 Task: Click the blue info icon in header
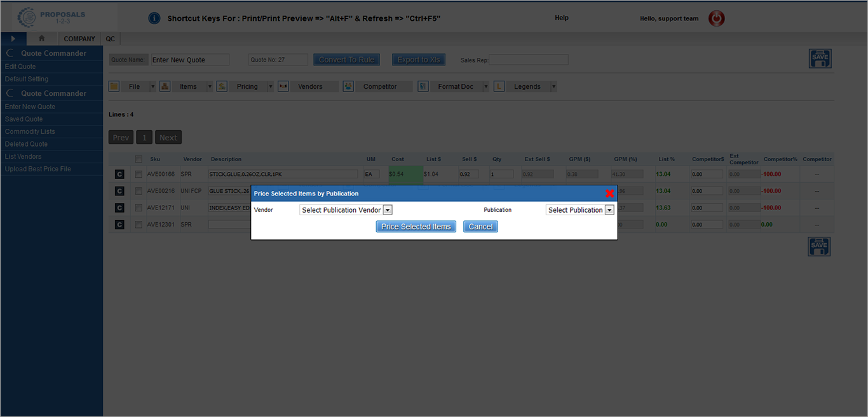click(154, 18)
